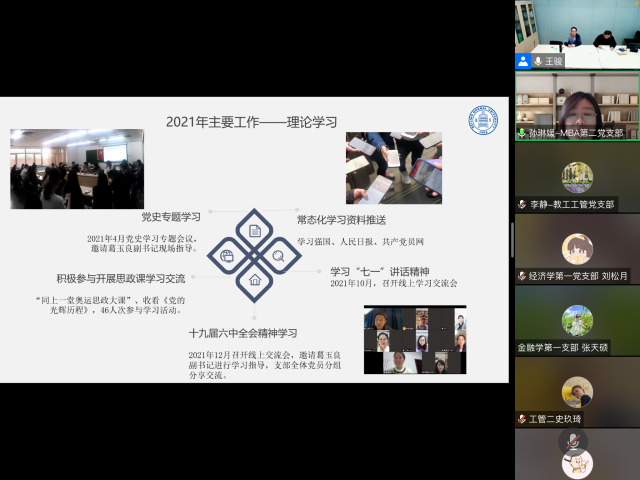
Task: Click the home icon in the diamond
Action: [x=254, y=280]
